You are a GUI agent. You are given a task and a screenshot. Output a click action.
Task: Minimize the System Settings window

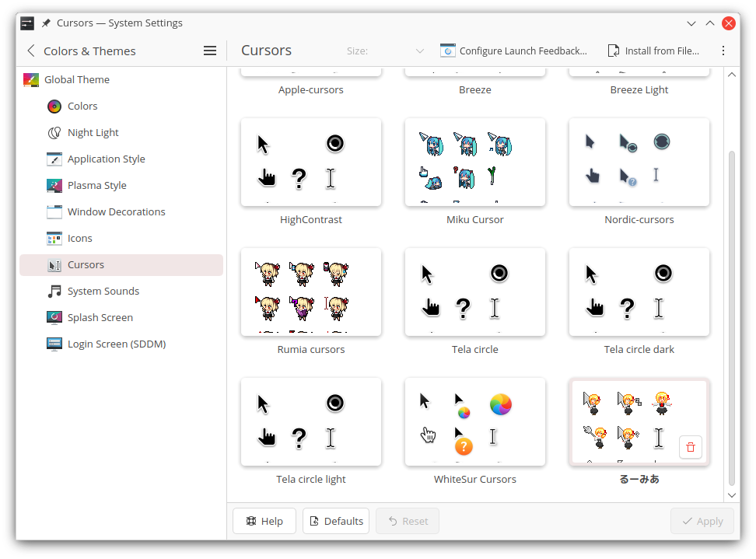(x=691, y=23)
